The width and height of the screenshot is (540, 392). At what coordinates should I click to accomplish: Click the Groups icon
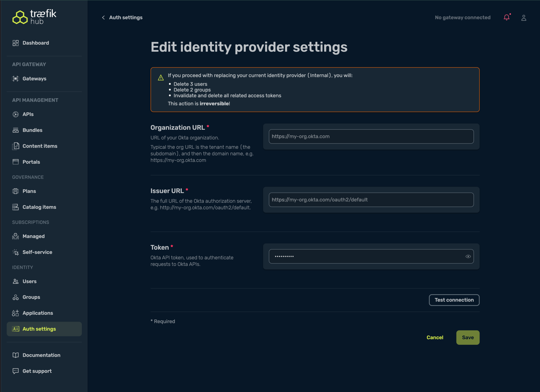tap(15, 297)
